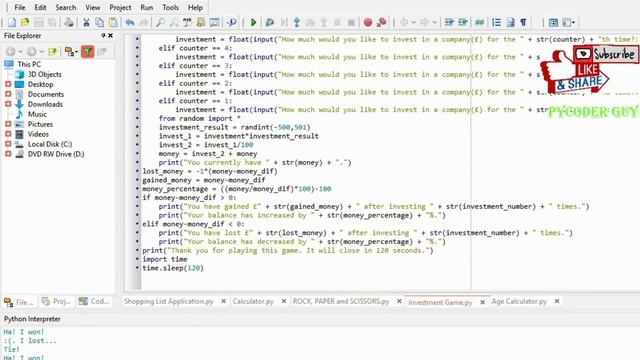
Task: Click ':(. I lost...' in Python Interpreter
Action: point(30,340)
